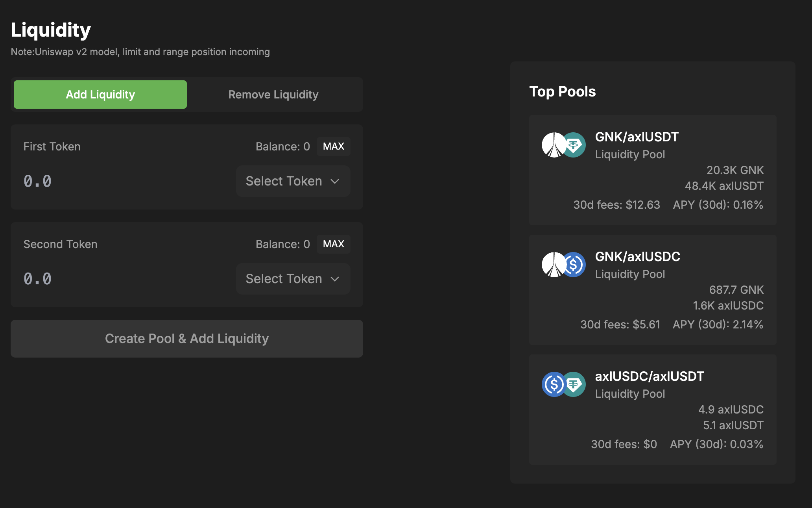Screen dimensions: 812x508
Task: Focus the Second Token amount field
Action: [118, 279]
